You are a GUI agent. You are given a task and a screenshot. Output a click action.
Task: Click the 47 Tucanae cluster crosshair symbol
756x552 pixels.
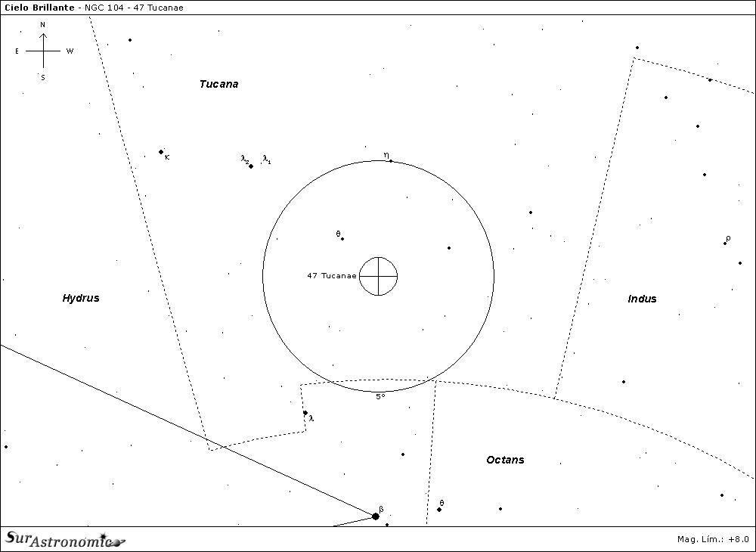378,276
